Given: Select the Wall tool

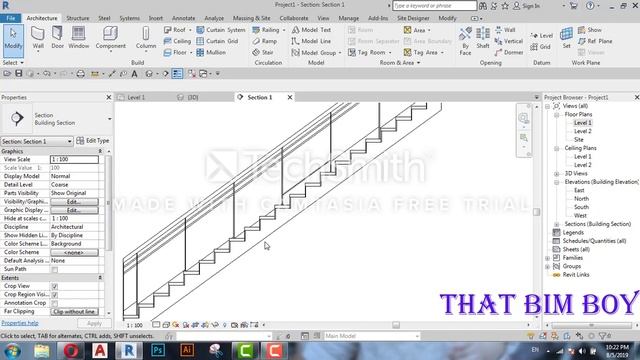Looking at the screenshot, I should coord(38,38).
